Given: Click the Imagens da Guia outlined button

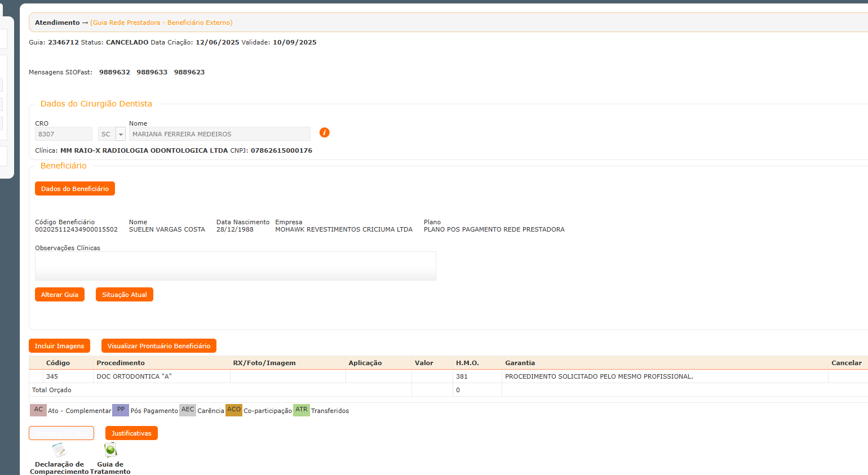Looking at the screenshot, I should point(61,433).
